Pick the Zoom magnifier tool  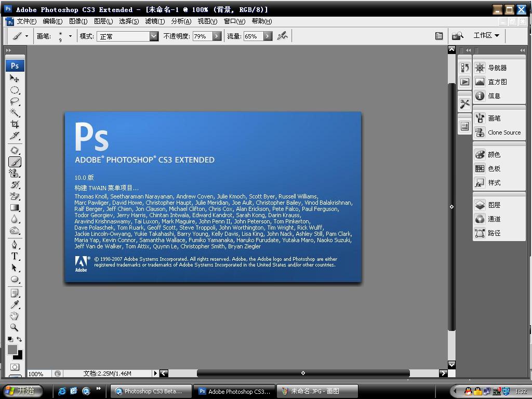click(x=15, y=327)
